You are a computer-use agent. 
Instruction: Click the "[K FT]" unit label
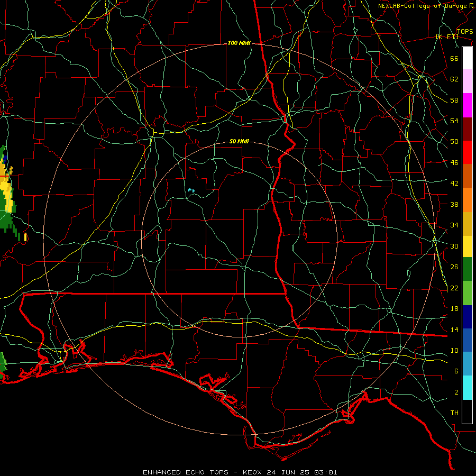pyautogui.click(x=447, y=37)
